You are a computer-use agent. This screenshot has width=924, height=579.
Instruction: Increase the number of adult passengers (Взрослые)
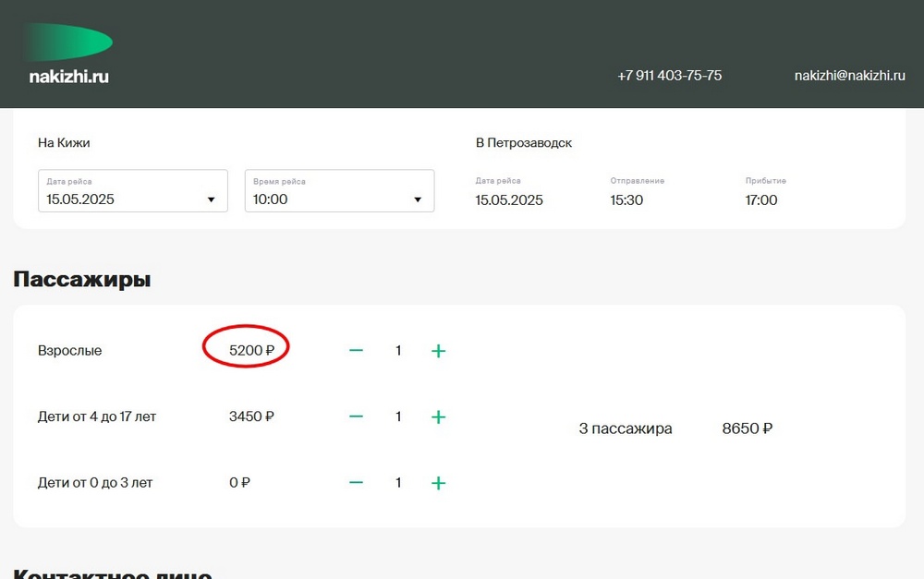[438, 351]
